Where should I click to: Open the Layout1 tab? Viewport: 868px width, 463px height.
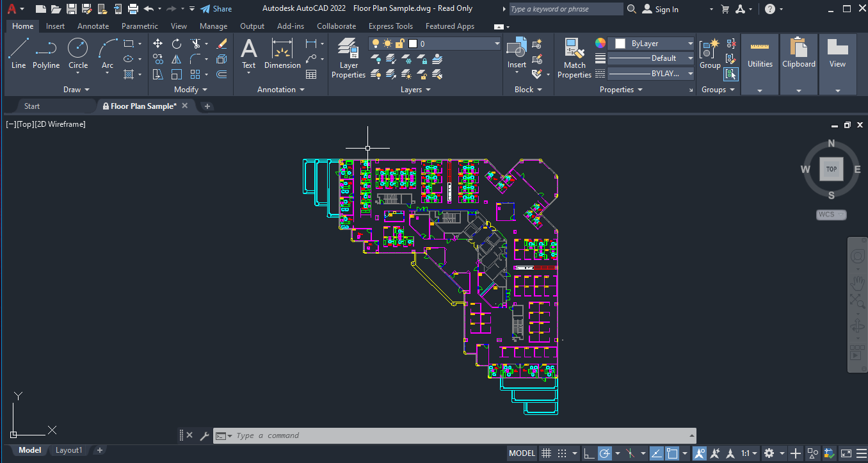(x=69, y=450)
